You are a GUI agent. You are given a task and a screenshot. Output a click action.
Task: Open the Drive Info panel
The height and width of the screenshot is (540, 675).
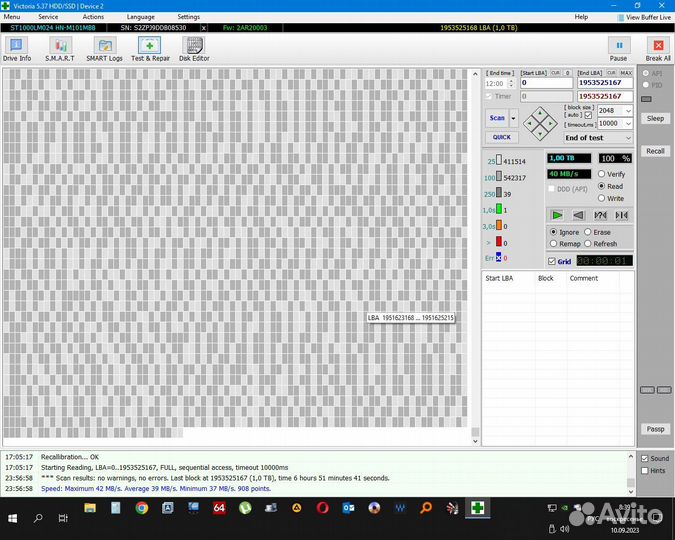pos(17,50)
